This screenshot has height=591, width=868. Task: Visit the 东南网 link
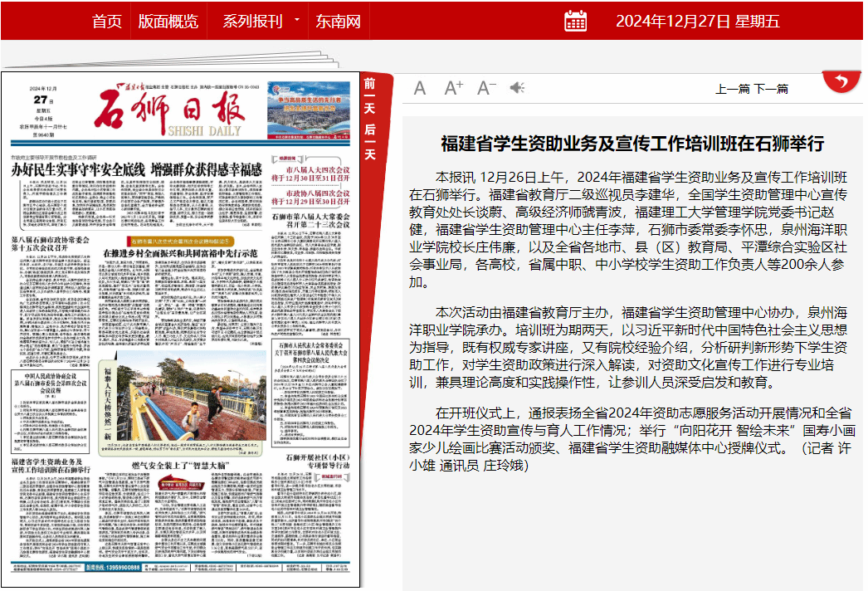(338, 21)
